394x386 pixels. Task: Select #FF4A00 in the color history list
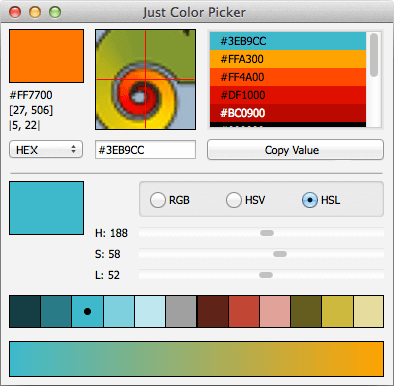pos(288,77)
